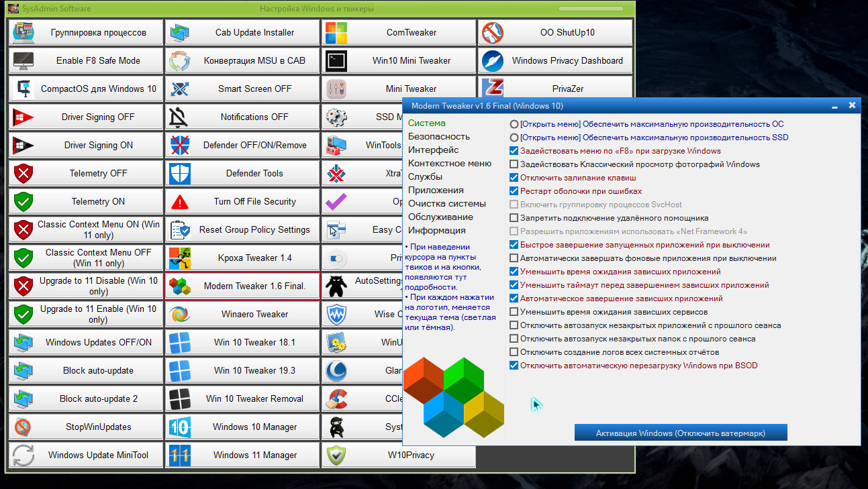The width and height of the screenshot is (868, 489).
Task: Enable Запретить подключение удалённого помощника checkbox
Action: click(514, 218)
